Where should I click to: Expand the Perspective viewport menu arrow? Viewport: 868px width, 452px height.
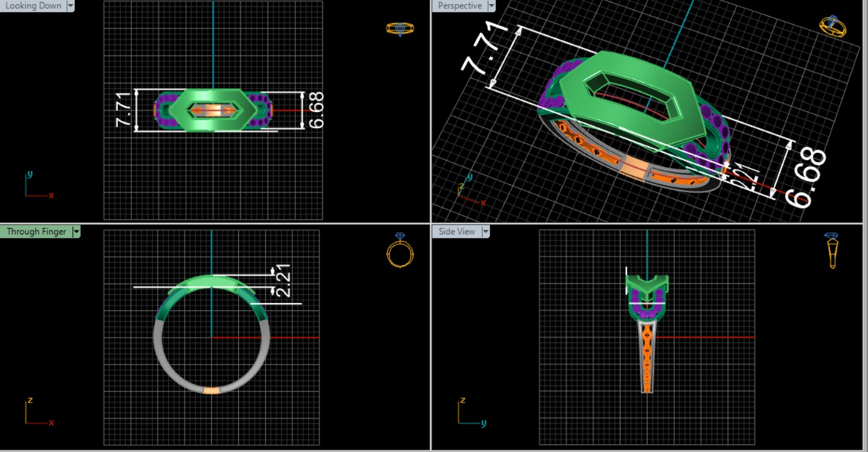point(491,6)
